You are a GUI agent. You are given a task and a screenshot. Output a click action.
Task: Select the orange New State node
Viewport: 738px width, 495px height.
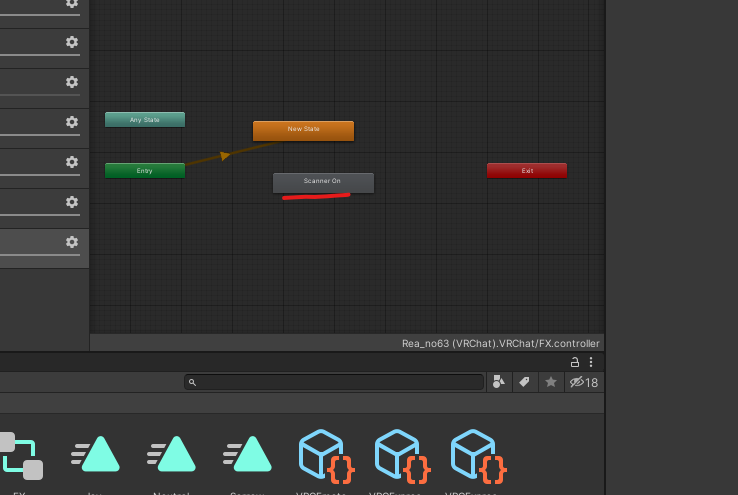click(304, 131)
